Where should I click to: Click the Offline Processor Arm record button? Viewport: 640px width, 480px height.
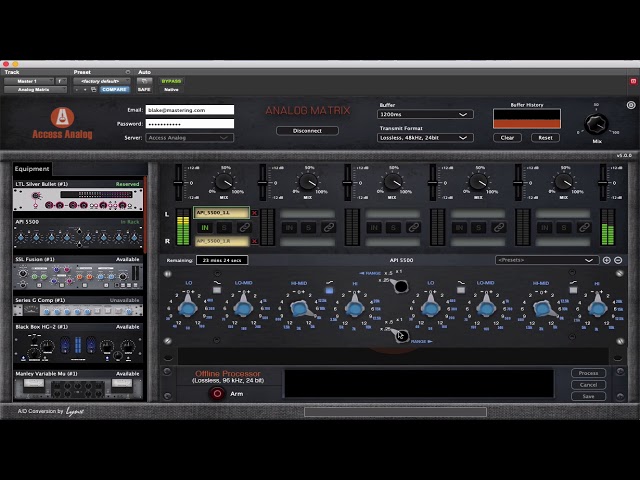217,393
